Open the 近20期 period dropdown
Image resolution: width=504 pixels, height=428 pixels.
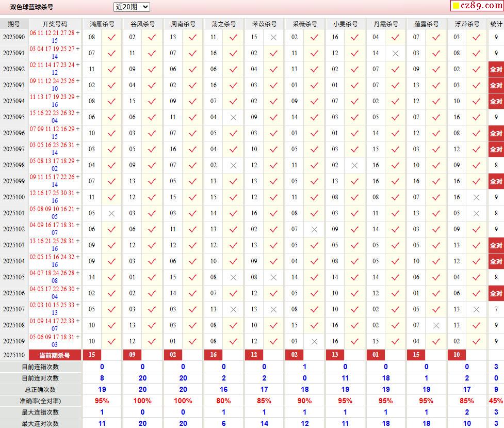coord(132,7)
